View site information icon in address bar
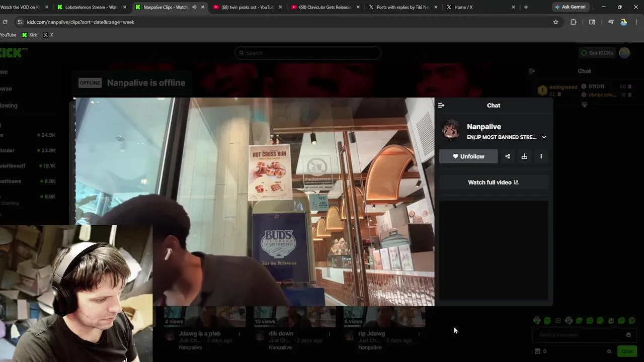 (20, 22)
